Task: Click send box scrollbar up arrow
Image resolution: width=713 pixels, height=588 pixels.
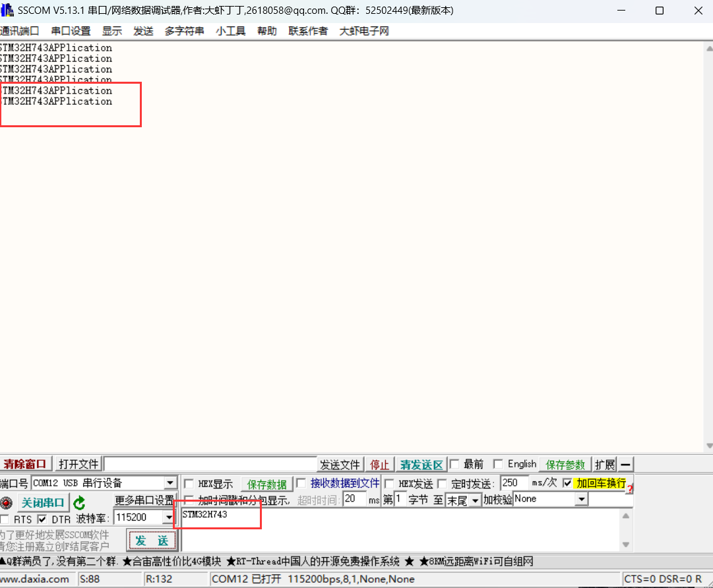Action: [x=626, y=515]
